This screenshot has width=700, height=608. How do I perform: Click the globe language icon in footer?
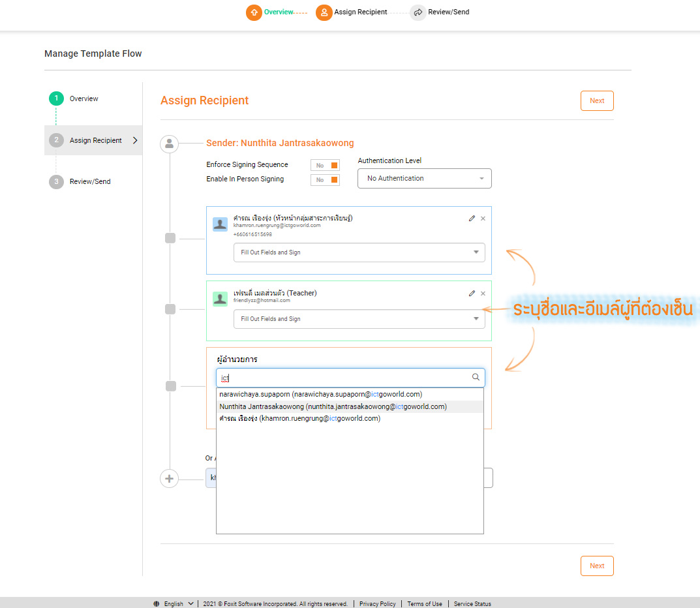click(x=157, y=603)
